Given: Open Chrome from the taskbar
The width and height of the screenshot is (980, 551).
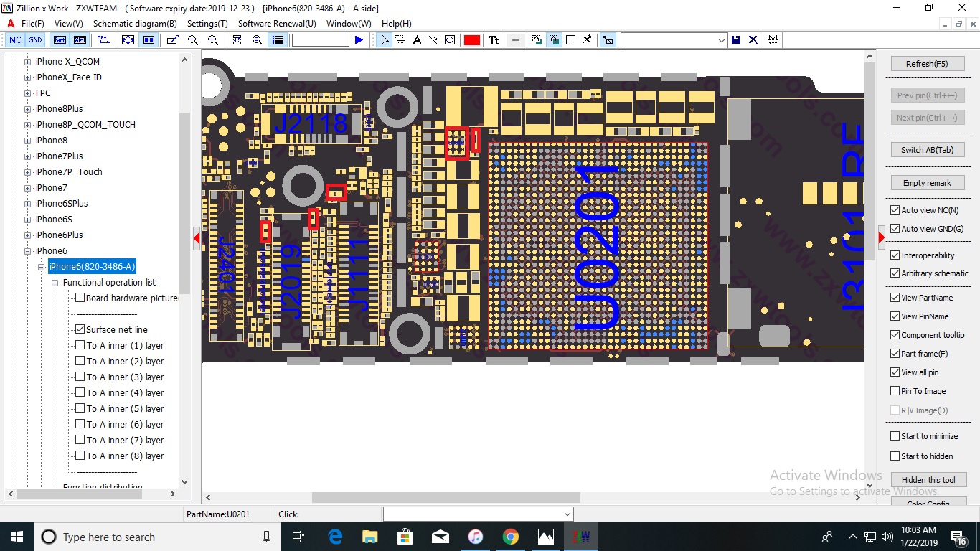Looking at the screenshot, I should tap(510, 537).
